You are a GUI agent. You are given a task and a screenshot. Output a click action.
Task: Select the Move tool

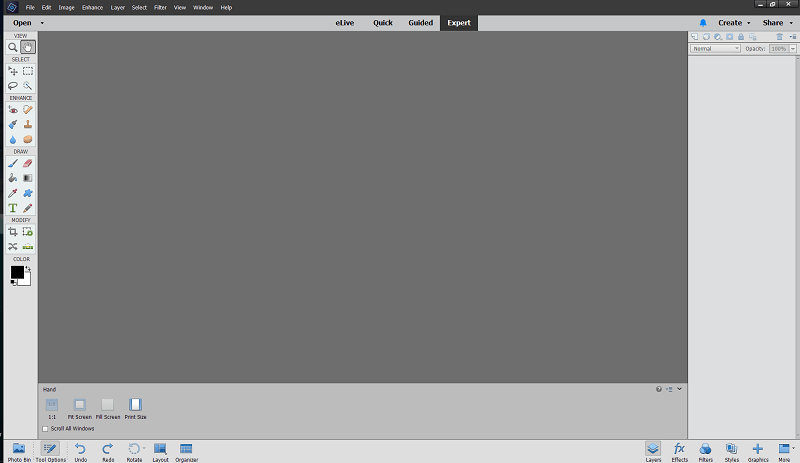coord(13,71)
